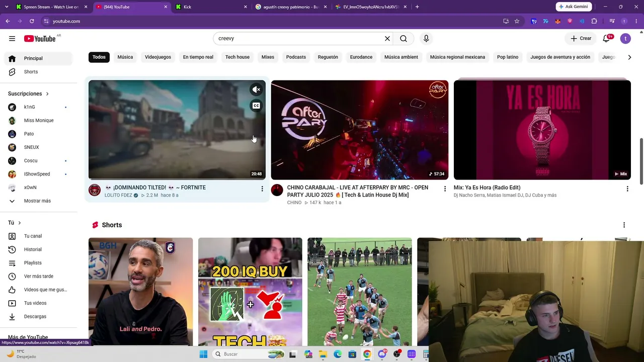Open the MetaMask fox extension

tap(558, 21)
